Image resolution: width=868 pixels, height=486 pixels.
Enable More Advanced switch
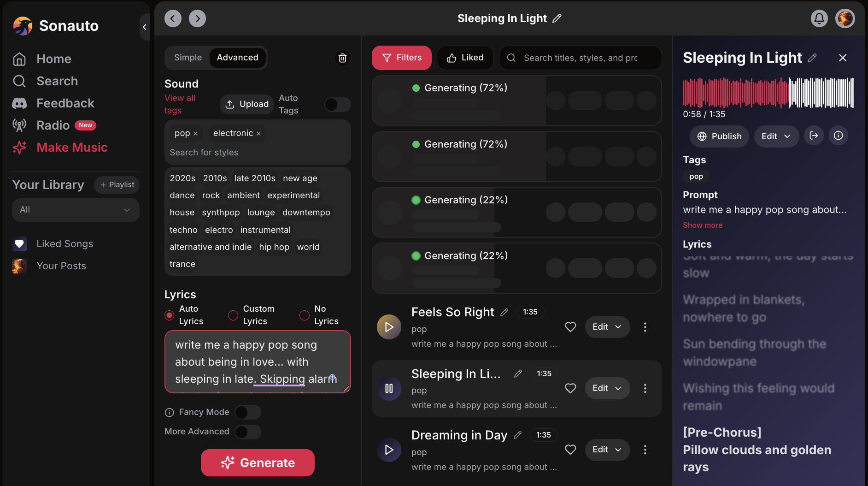248,432
